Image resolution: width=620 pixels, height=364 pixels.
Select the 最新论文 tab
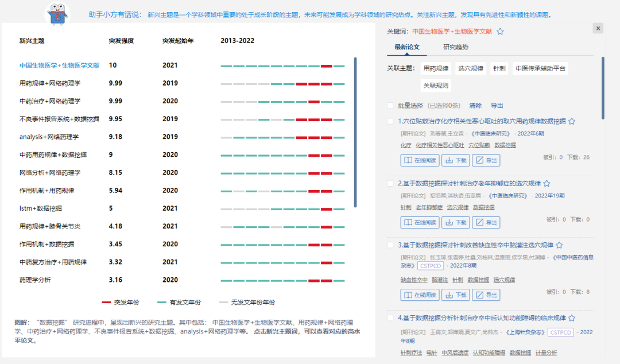pyautogui.click(x=406, y=47)
